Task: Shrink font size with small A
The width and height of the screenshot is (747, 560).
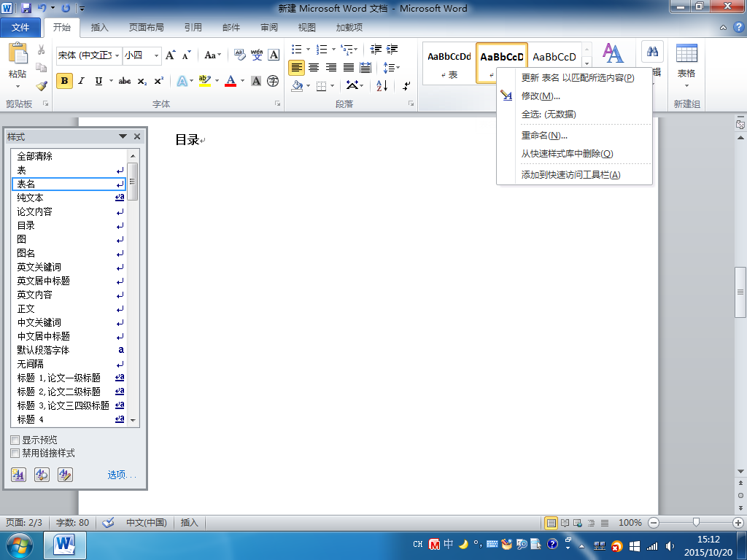Action: pyautogui.click(x=186, y=55)
